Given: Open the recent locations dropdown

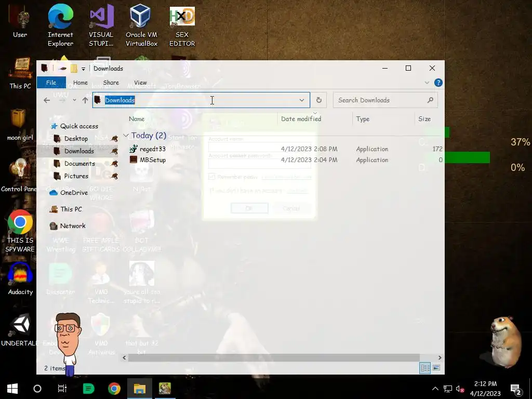Looking at the screenshot, I should tap(74, 100).
